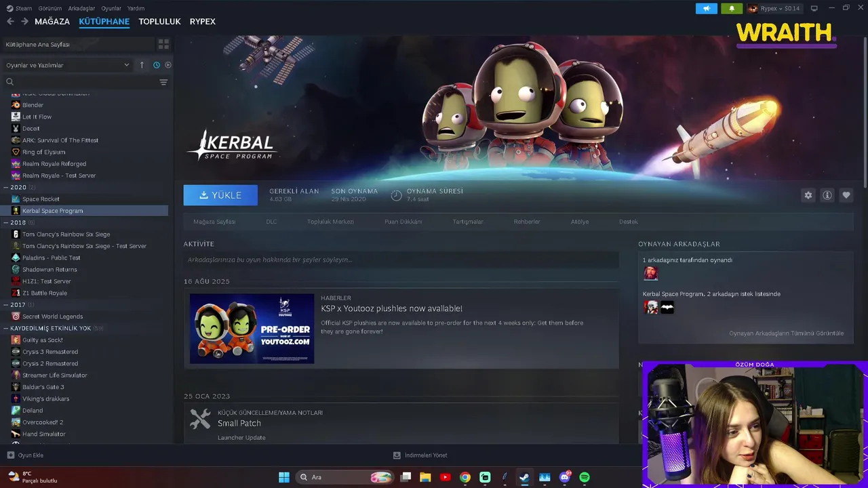Click the friend avatar who played
The width and height of the screenshot is (868, 488).
click(x=650, y=273)
